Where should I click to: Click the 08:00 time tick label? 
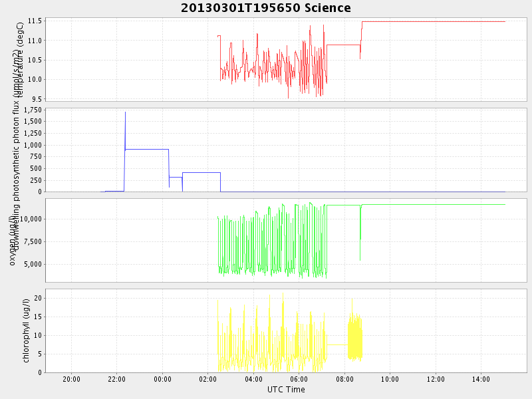coord(344,379)
